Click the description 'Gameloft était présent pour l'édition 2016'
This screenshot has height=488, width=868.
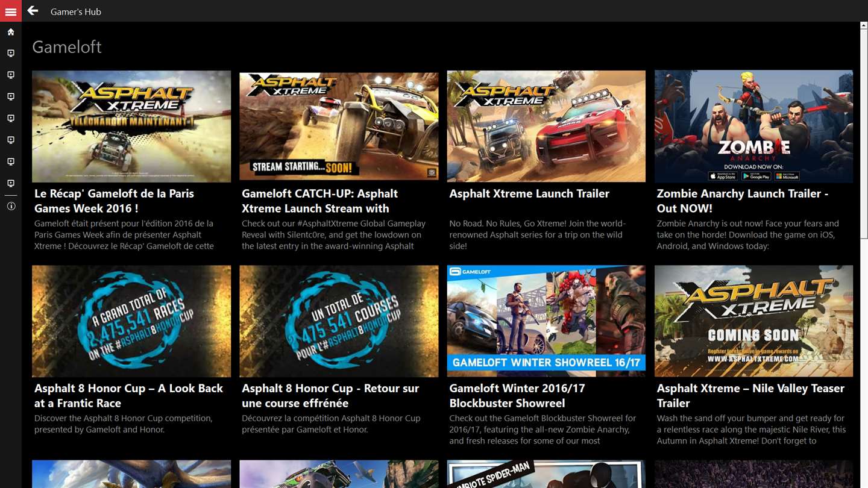pos(124,234)
